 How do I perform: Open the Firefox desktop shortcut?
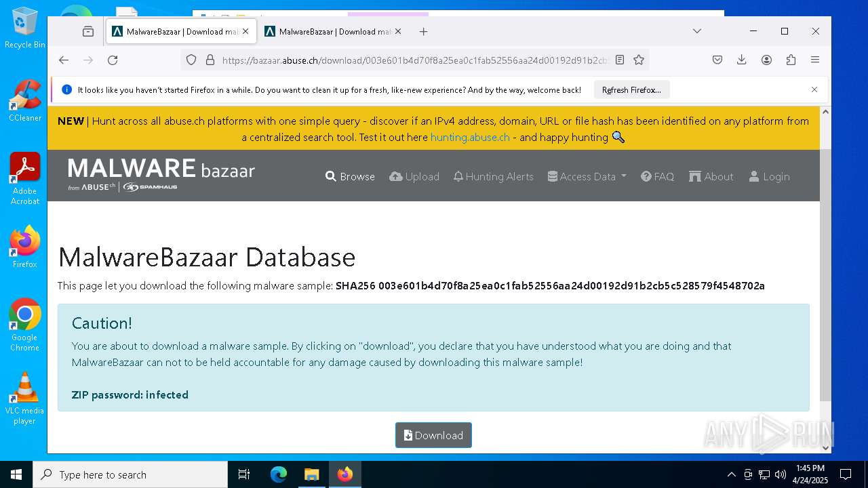25,247
